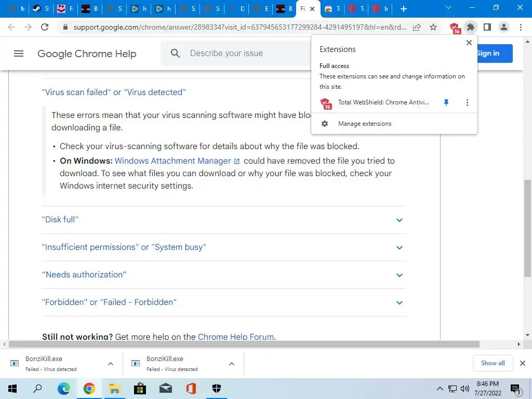Click the Google Chrome Help title

point(87,54)
